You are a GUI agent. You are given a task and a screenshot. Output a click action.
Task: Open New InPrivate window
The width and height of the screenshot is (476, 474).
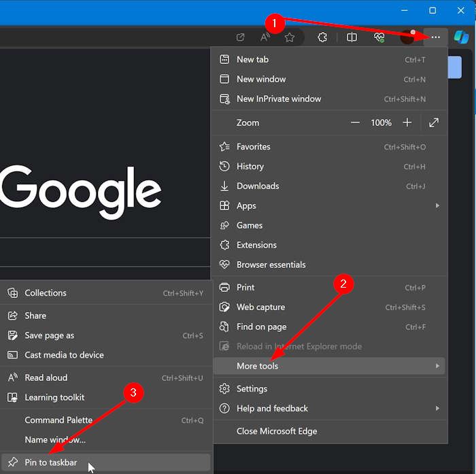329,99
